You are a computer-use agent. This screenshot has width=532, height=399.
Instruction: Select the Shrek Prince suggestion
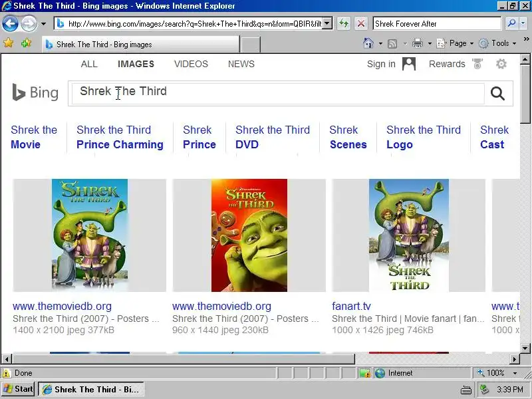click(x=199, y=137)
